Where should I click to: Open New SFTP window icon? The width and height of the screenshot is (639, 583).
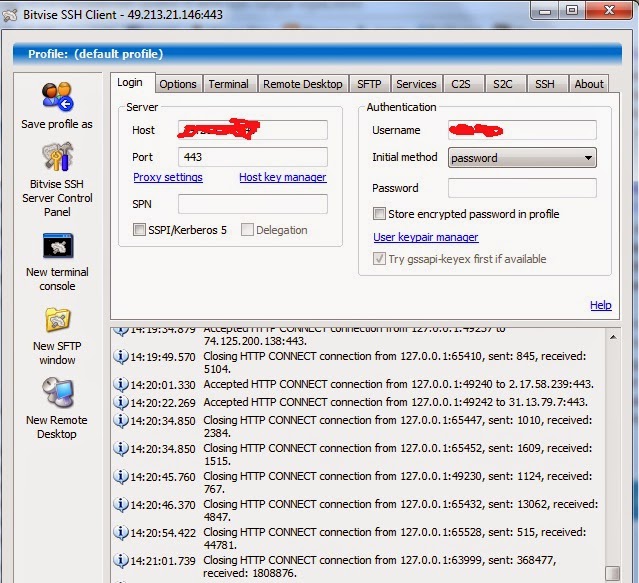click(x=57, y=320)
